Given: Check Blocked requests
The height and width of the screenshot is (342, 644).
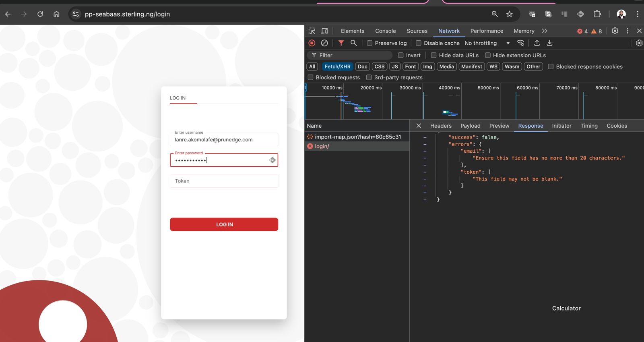Looking at the screenshot, I should click(310, 77).
